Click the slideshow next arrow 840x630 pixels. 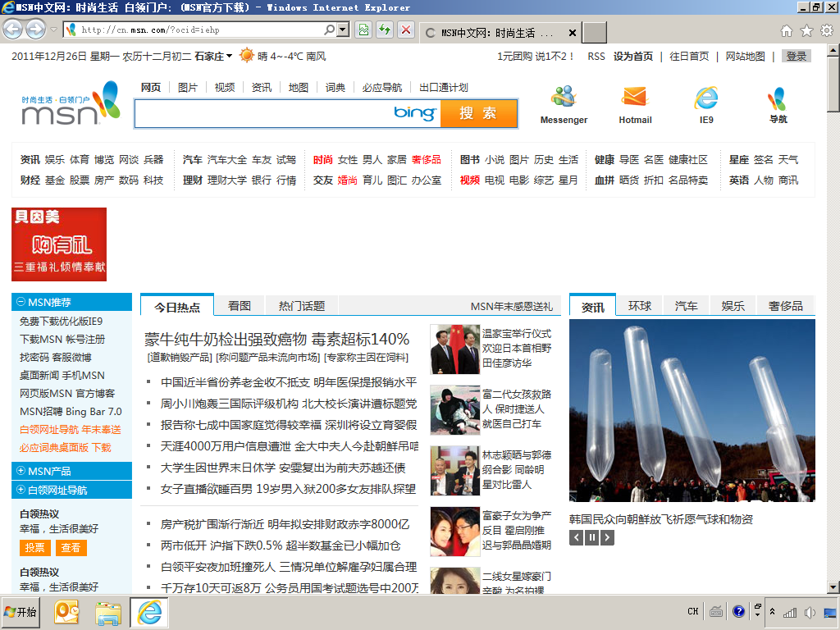click(x=607, y=537)
